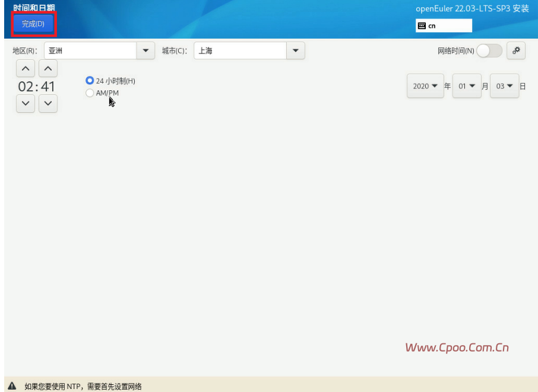Click the 亚洲 region text field

90,50
